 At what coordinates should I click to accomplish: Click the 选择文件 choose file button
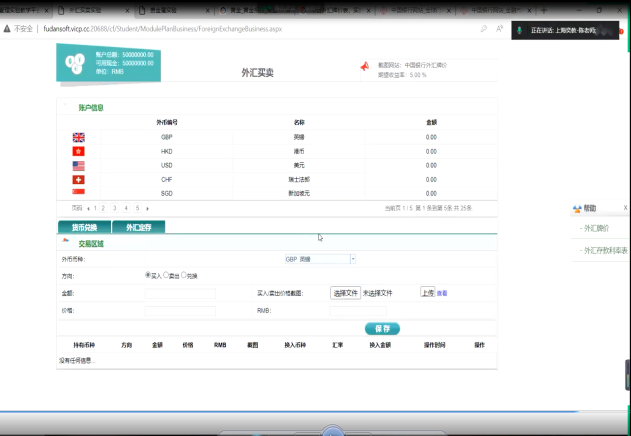[x=345, y=293]
